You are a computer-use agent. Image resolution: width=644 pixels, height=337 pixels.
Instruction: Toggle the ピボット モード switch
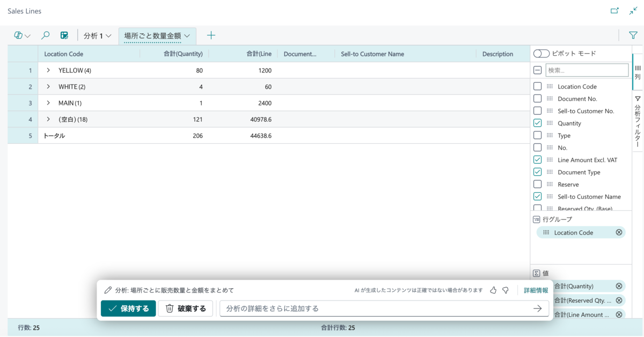[x=541, y=54]
